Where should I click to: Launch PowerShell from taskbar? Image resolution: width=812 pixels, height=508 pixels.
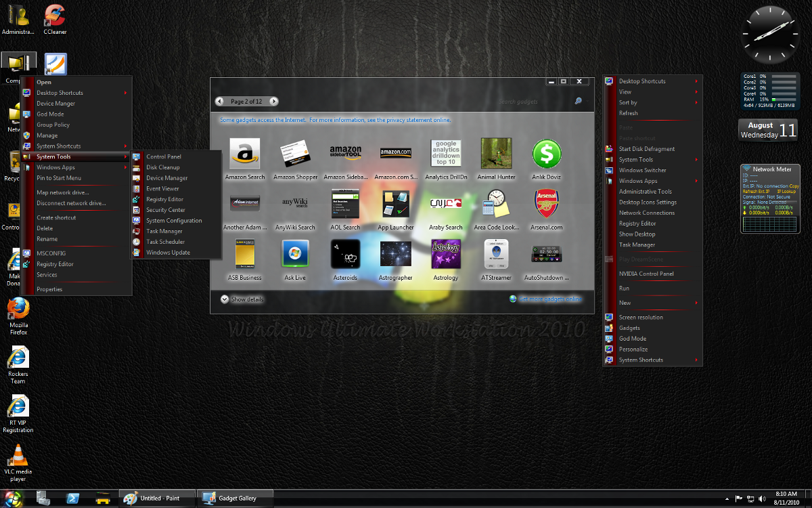pos(73,498)
